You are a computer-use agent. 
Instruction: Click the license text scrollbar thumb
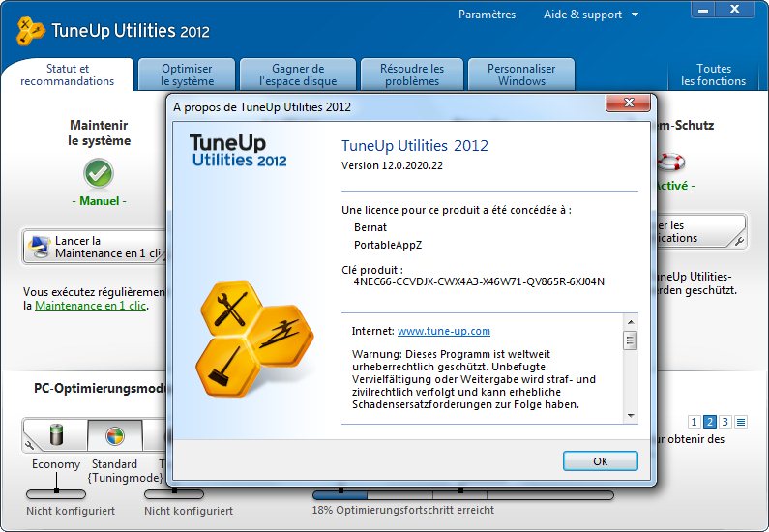631,340
